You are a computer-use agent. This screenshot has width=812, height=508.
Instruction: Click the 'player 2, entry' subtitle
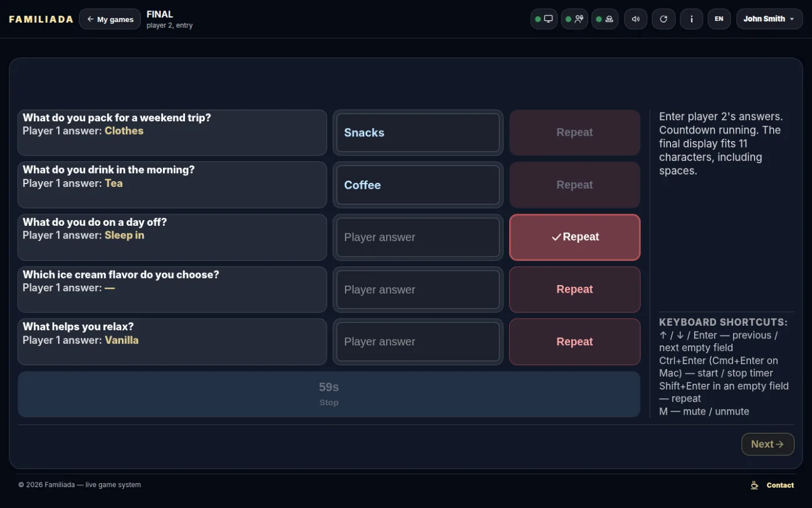pyautogui.click(x=169, y=26)
